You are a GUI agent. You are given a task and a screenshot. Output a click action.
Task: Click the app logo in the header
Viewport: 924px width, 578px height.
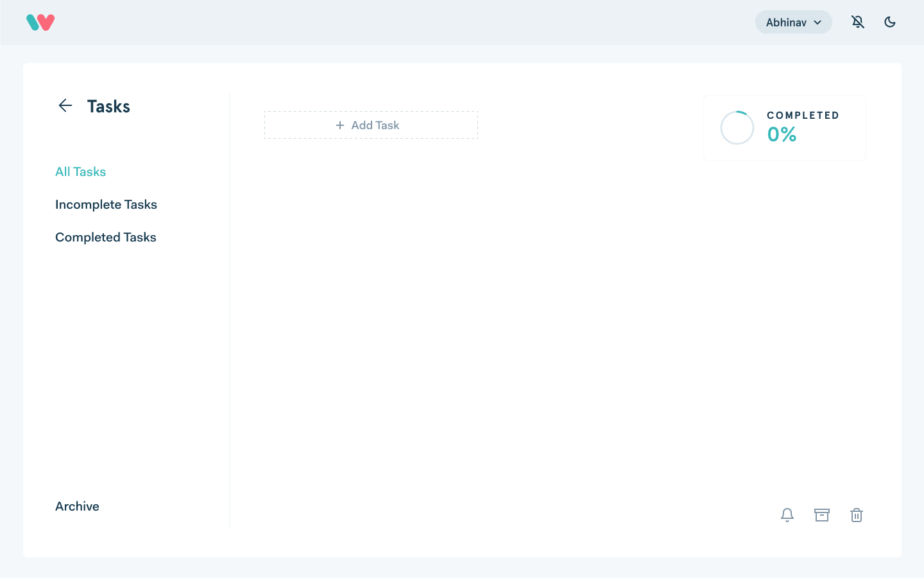[x=40, y=22]
